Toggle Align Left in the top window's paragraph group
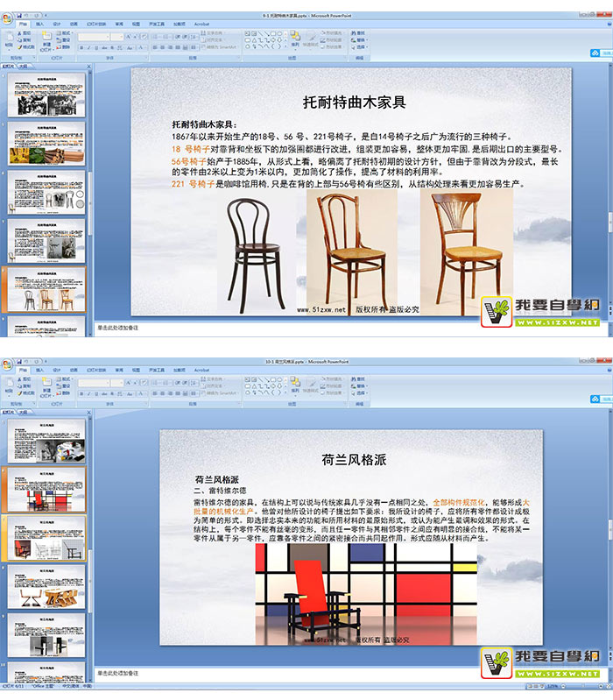Image resolution: width=613 pixels, height=700 pixels. 155,47
